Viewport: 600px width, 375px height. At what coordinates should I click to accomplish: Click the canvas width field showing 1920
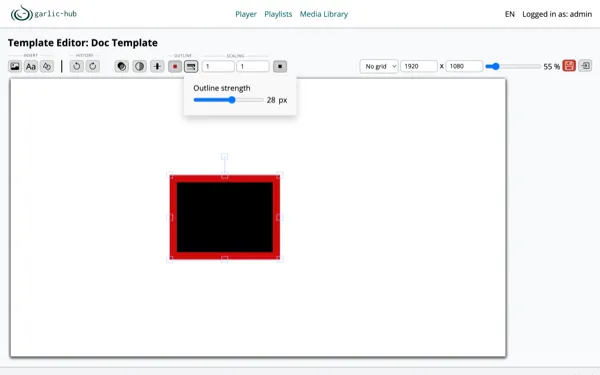pos(419,66)
